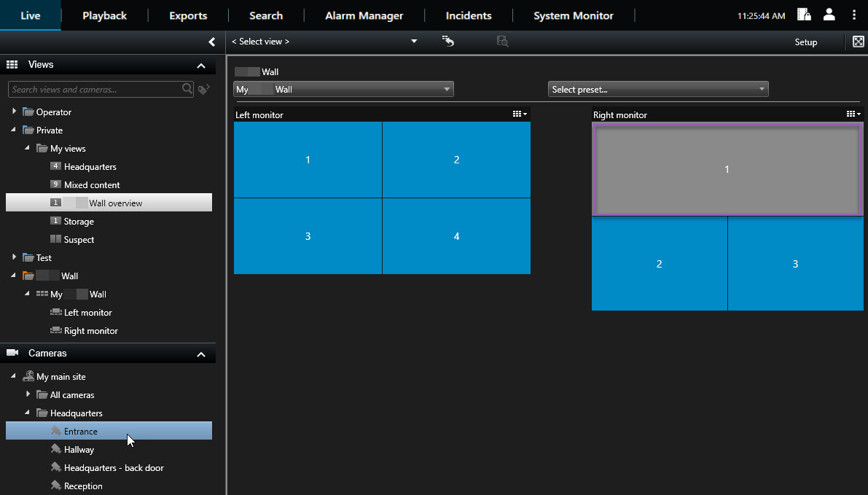Click the reload view icon

[448, 42]
